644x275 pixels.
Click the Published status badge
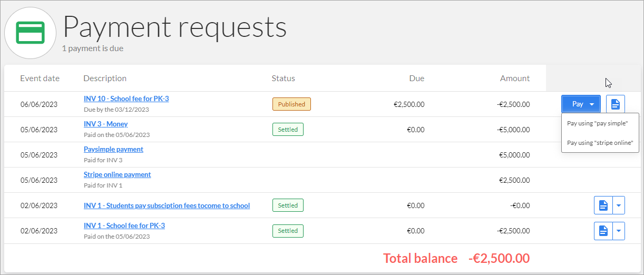coord(291,104)
